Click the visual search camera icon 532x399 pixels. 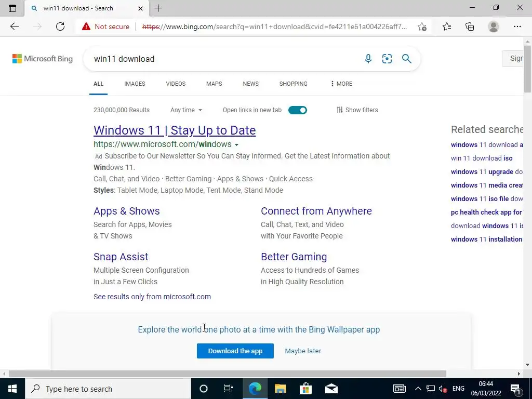click(x=387, y=59)
